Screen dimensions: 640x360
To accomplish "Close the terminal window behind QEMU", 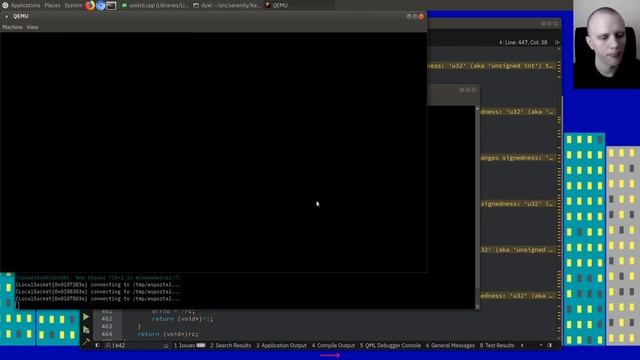I will point(473,90).
